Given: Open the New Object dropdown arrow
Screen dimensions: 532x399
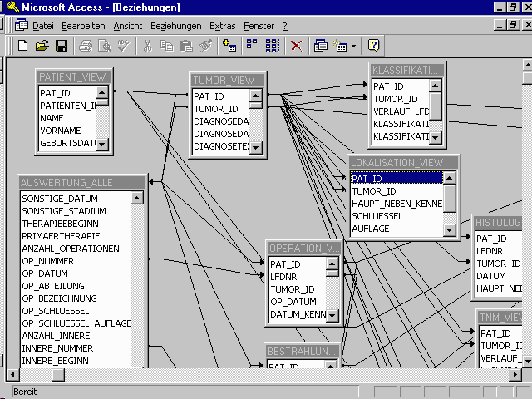Looking at the screenshot, I should click(x=354, y=46).
